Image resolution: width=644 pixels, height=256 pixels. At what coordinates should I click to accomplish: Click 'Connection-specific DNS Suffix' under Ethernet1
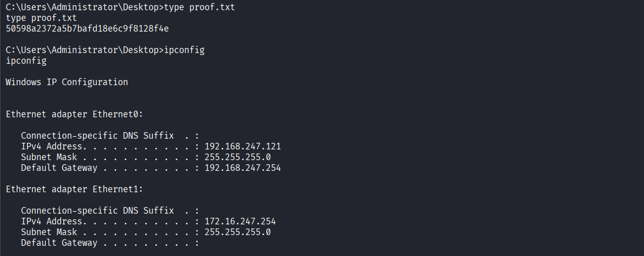coord(97,211)
